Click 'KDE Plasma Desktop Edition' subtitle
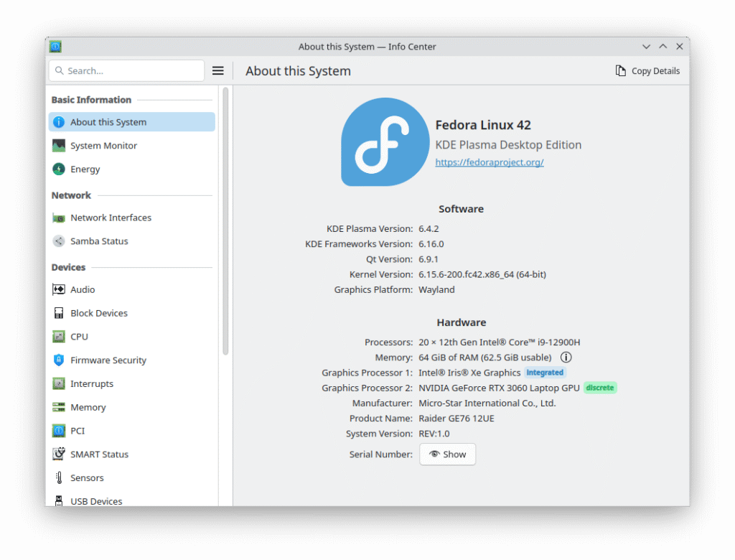Screen dimensions: 735x560 508,144
